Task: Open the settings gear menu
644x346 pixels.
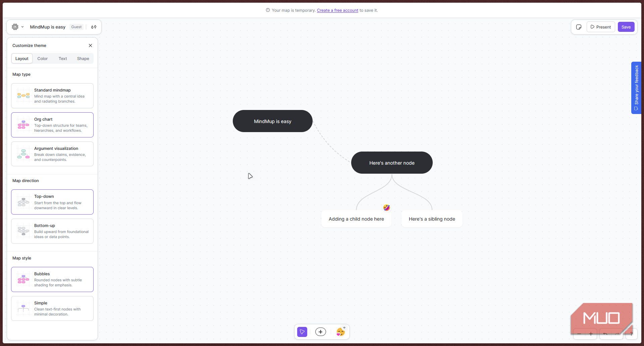Action: (x=15, y=27)
